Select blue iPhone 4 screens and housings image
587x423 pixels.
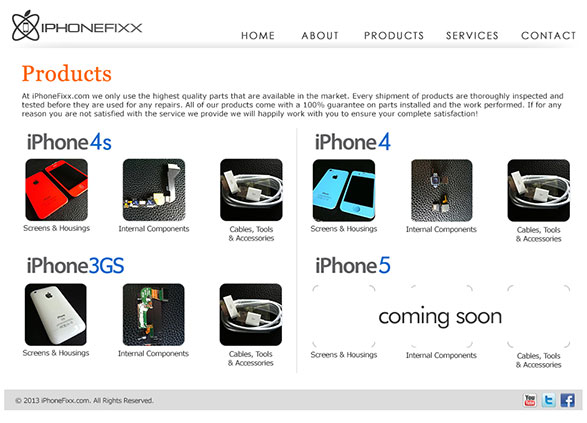pyautogui.click(x=344, y=191)
